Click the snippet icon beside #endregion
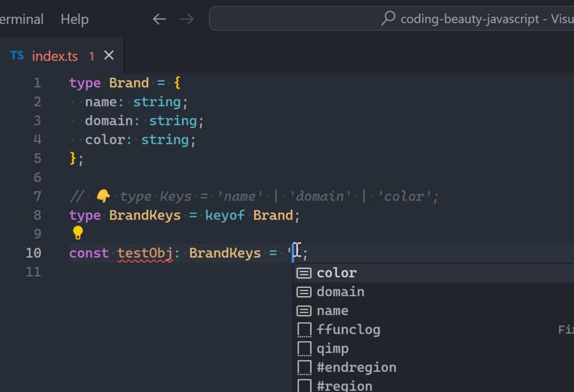Viewport: 574px width, 392px height. point(304,367)
